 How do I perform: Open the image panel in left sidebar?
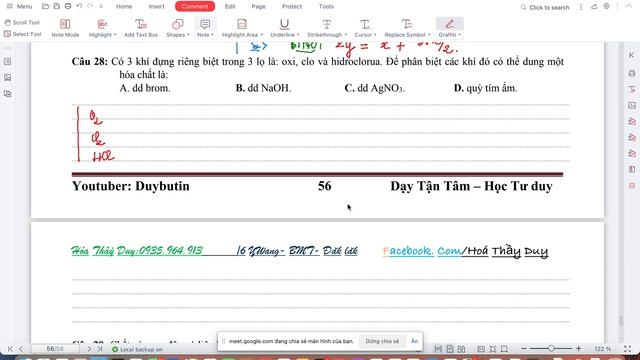click(x=7, y=78)
